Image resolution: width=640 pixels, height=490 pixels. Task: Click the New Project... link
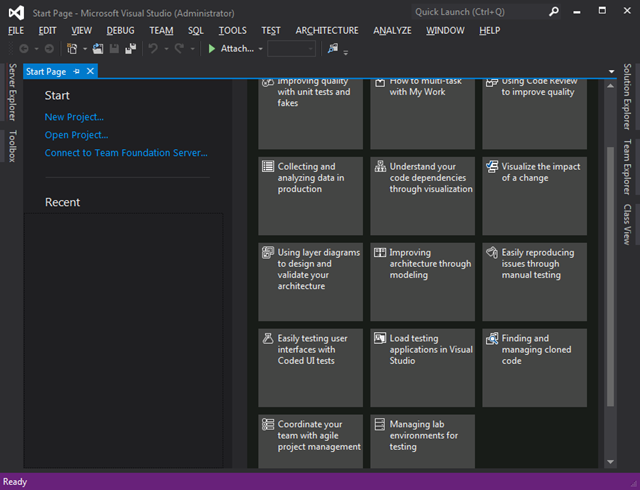click(74, 117)
